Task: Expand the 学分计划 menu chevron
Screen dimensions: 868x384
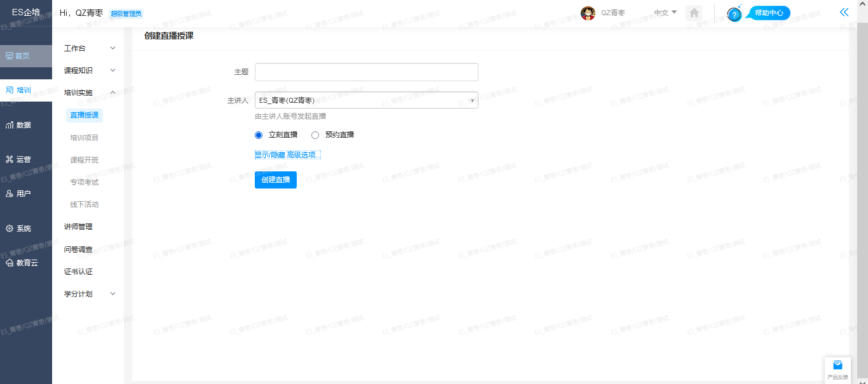Action: pyautogui.click(x=113, y=294)
